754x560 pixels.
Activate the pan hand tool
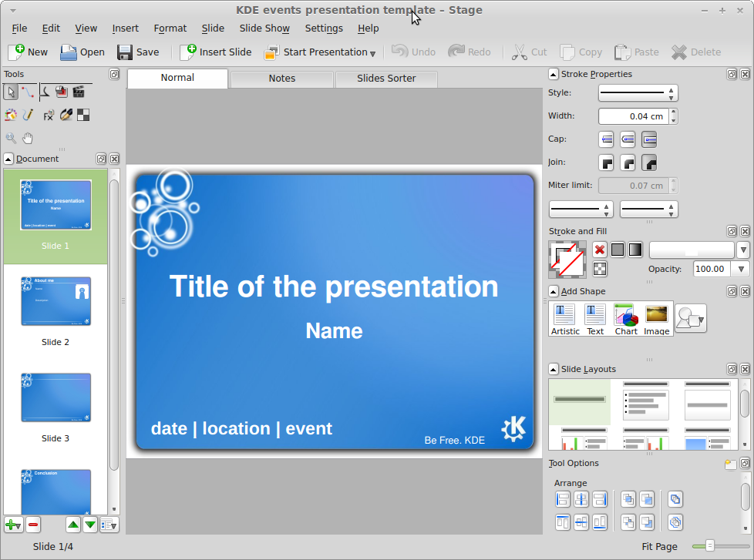point(28,139)
